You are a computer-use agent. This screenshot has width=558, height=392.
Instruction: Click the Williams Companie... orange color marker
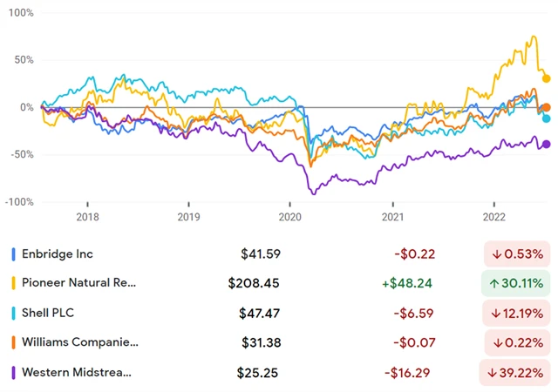pyautogui.click(x=13, y=342)
